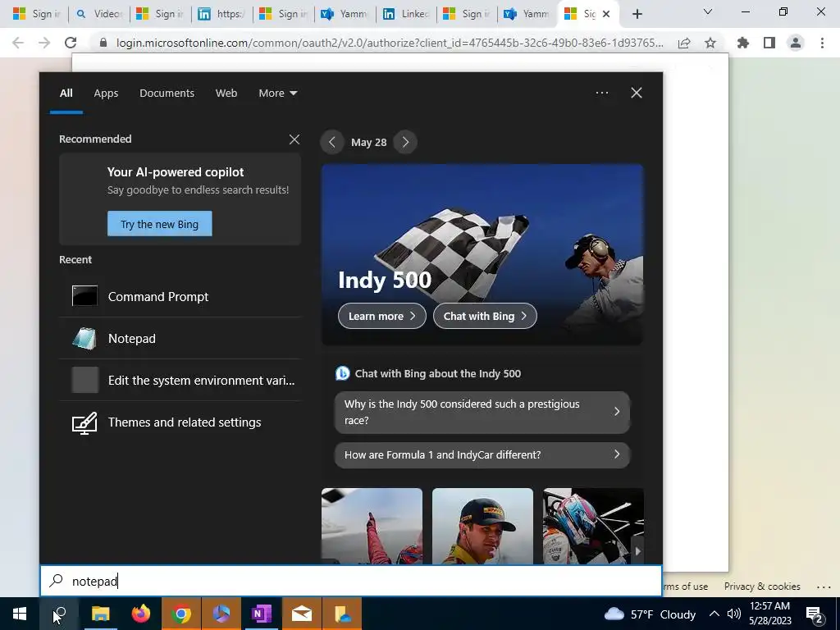Viewport: 840px width, 630px height.
Task: Select the Documents search filter
Action: tap(167, 93)
